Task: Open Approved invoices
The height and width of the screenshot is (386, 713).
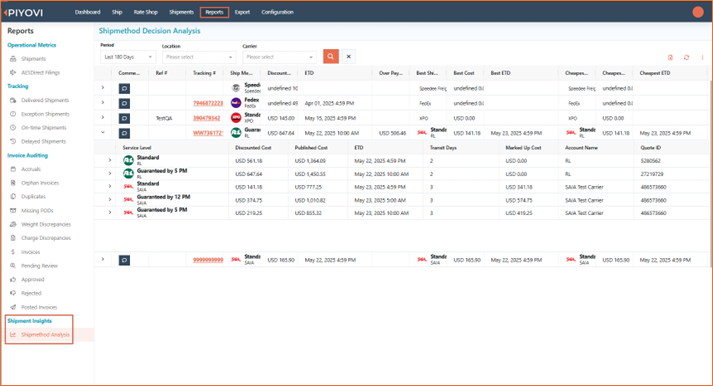Action: (32, 279)
